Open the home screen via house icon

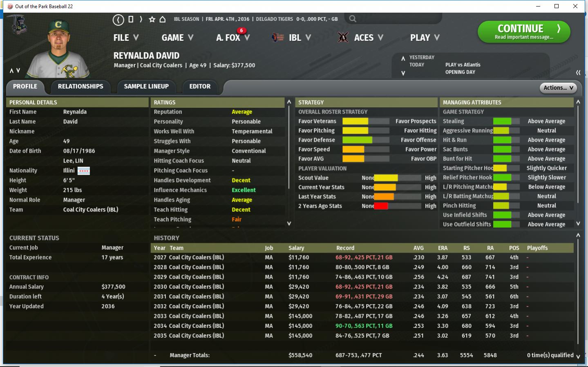coord(162,19)
